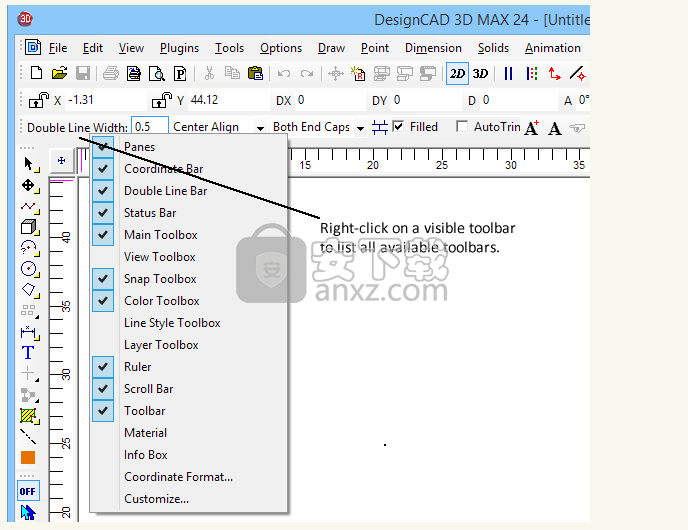Open the Dimension menu

[x=433, y=48]
